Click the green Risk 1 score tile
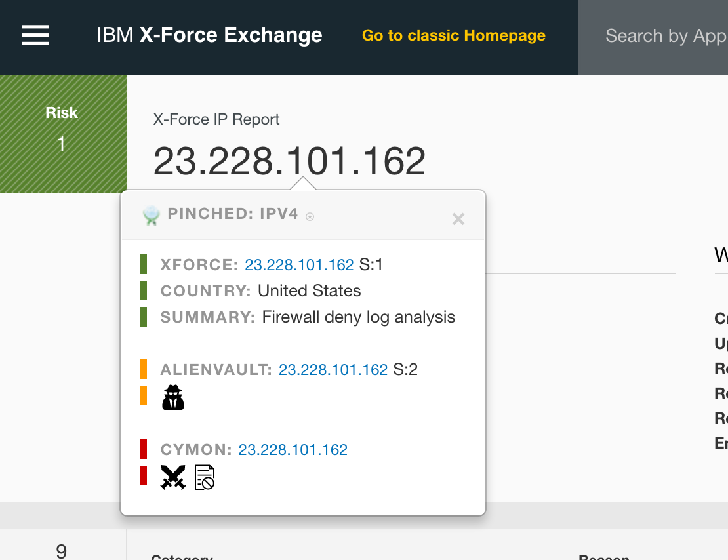Screen dimensions: 728x560 [x=64, y=134]
